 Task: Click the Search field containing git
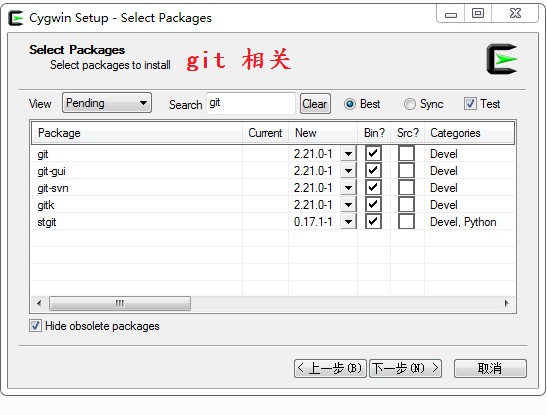click(251, 103)
